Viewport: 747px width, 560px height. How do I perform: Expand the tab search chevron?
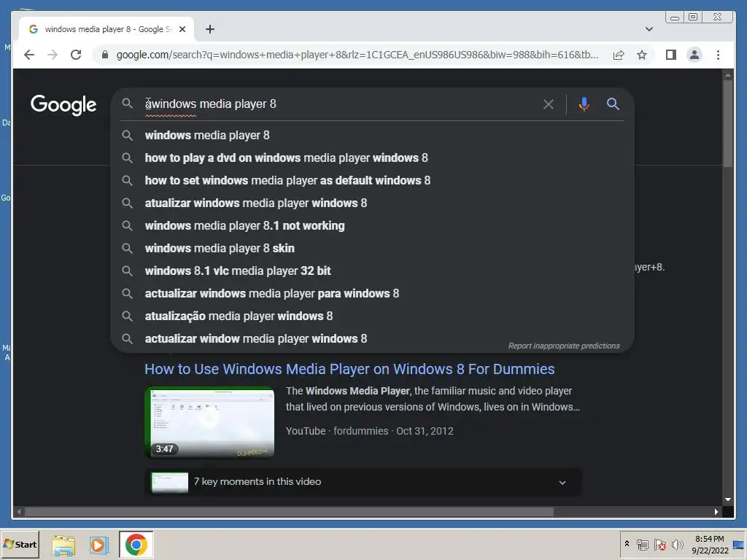click(649, 29)
